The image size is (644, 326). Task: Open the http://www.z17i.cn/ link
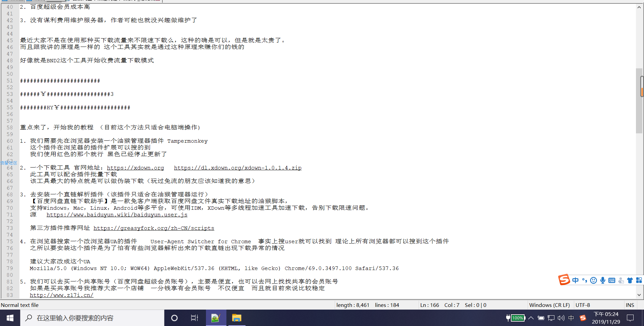tap(62, 295)
